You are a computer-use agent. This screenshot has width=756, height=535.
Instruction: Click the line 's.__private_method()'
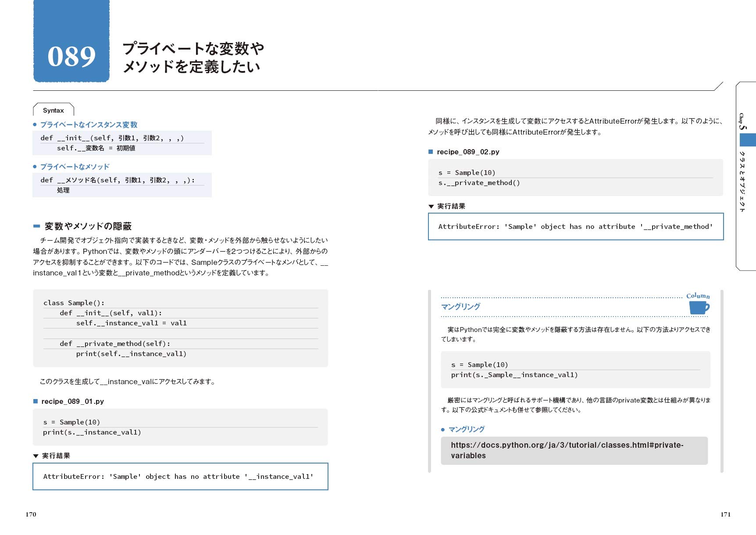[479, 183]
